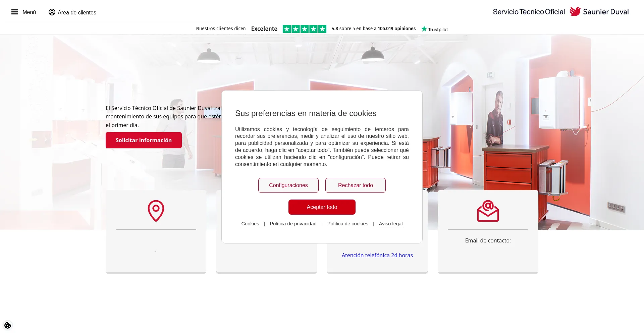Accept all cookies with Aceptar todo
This screenshot has height=333, width=644.
(322, 207)
